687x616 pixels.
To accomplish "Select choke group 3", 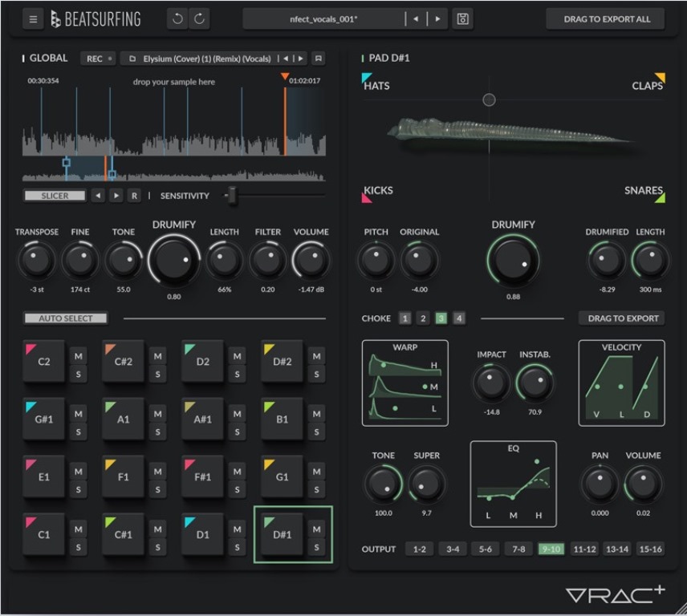I will pyautogui.click(x=441, y=318).
